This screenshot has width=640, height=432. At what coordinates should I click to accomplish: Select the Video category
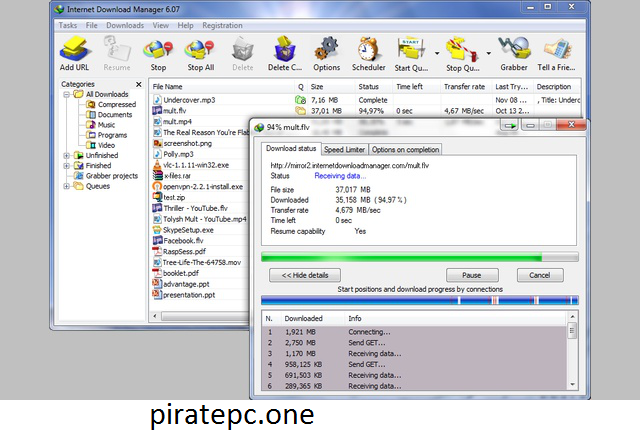[x=101, y=145]
